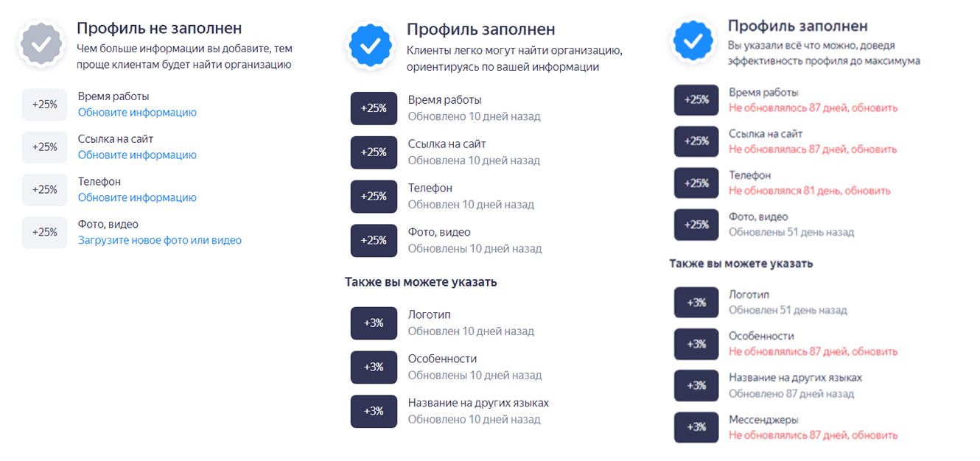Select the heading «Также вы можете указать»
The height and width of the screenshot is (461, 980).
[x=420, y=281]
